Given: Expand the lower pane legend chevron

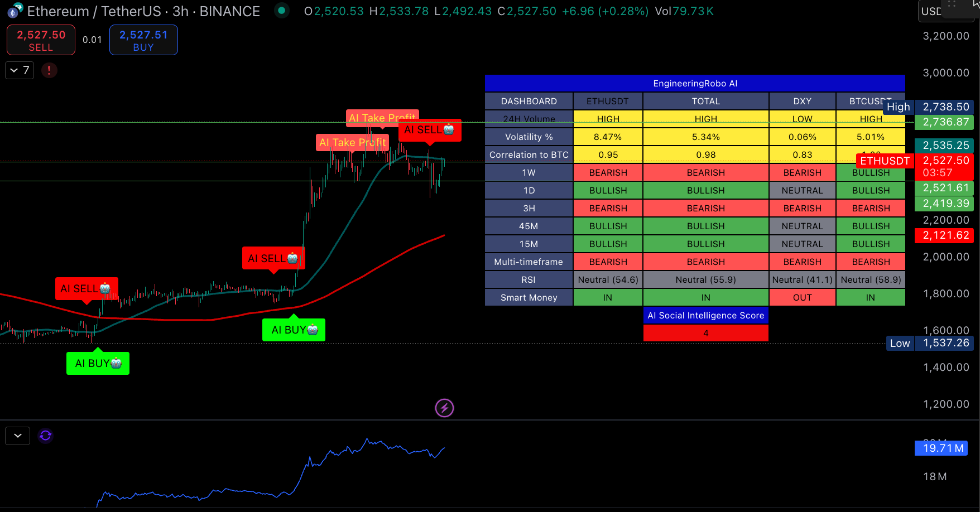Looking at the screenshot, I should (x=18, y=436).
